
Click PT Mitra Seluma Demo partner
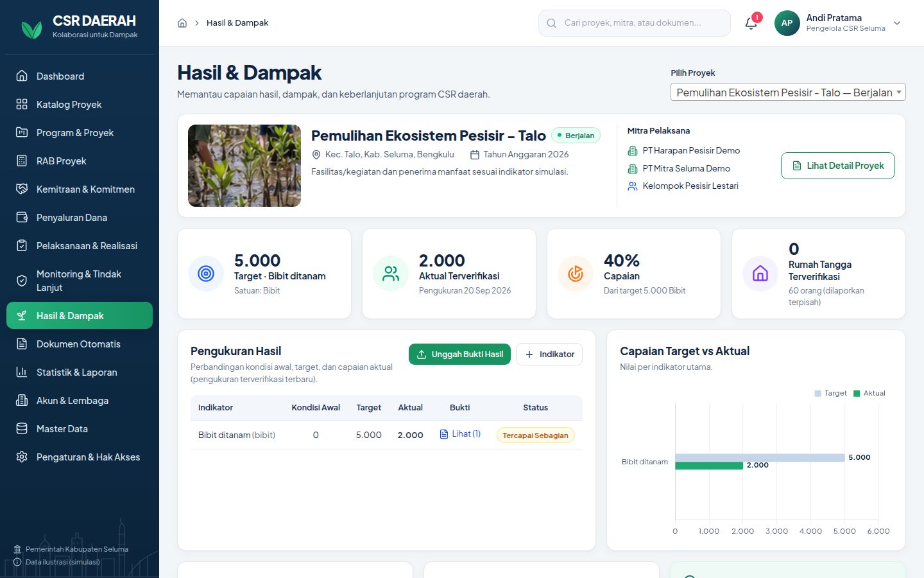pos(686,168)
